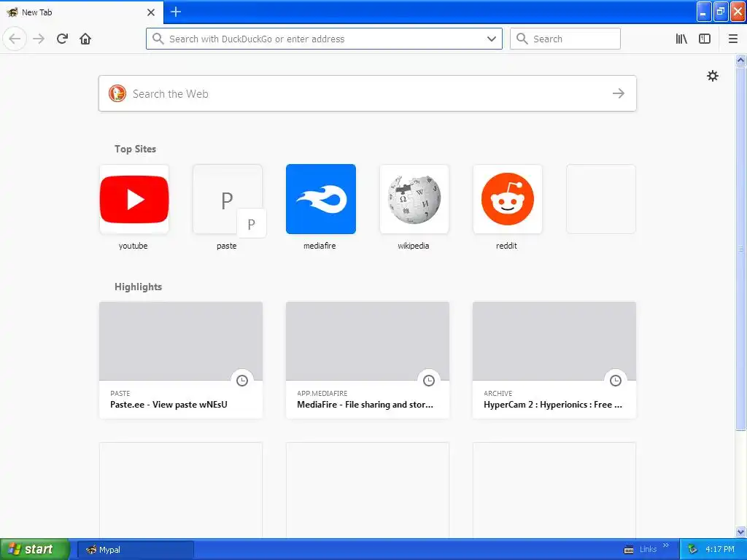
Task: Select the Mypal taskbar button
Action: click(x=135, y=550)
